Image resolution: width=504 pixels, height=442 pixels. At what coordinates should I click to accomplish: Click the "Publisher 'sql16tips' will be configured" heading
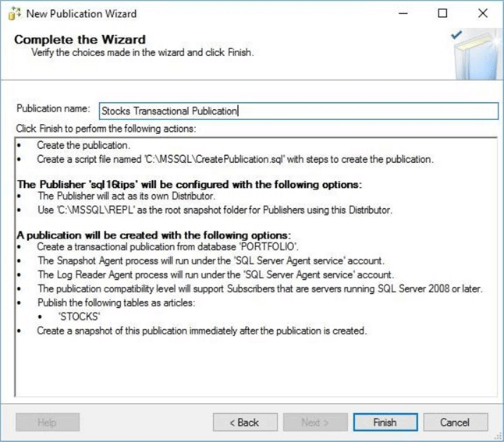pyautogui.click(x=190, y=184)
